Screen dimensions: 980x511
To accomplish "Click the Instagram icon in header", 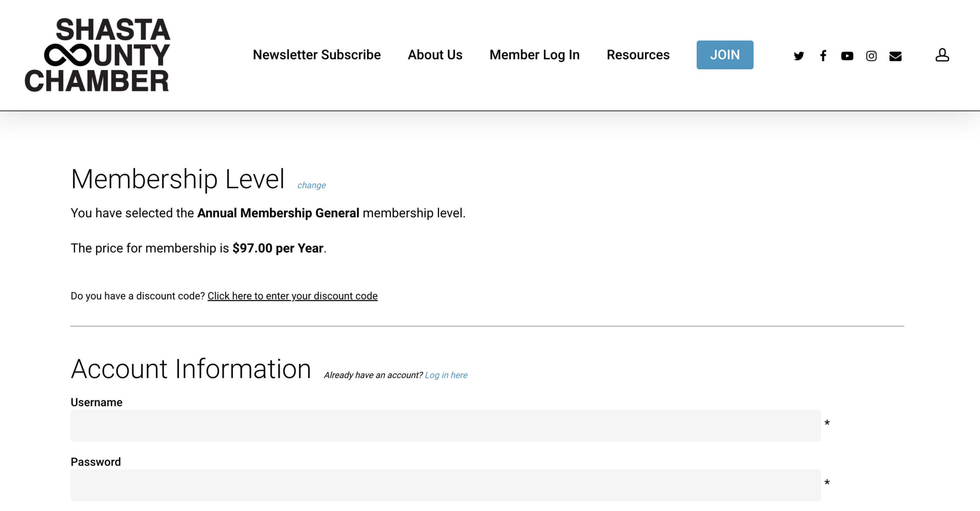I will pyautogui.click(x=872, y=55).
